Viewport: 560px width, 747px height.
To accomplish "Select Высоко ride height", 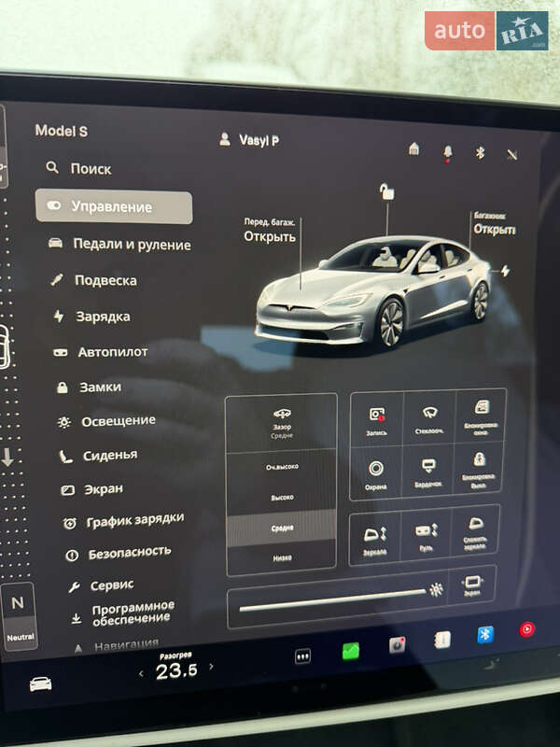I will tap(282, 498).
